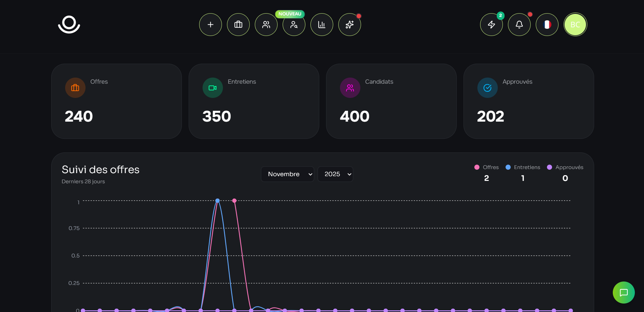Click the app logo in the top left
This screenshot has width=644, height=312.
tap(69, 24)
